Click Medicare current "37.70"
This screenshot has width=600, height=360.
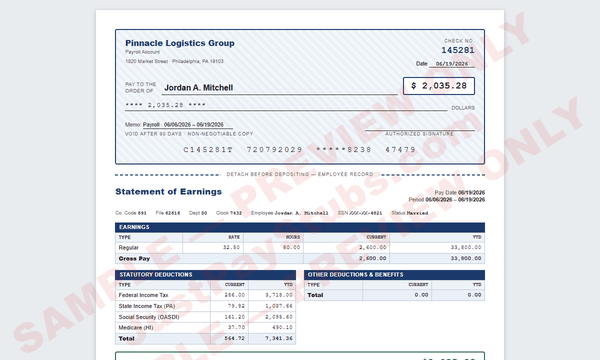click(x=236, y=327)
